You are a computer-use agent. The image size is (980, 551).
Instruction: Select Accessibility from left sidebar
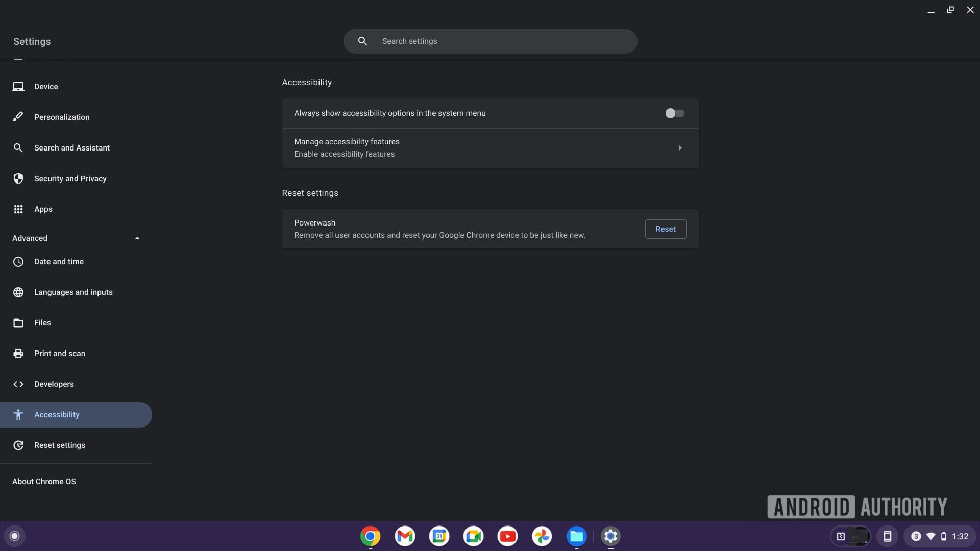tap(57, 414)
